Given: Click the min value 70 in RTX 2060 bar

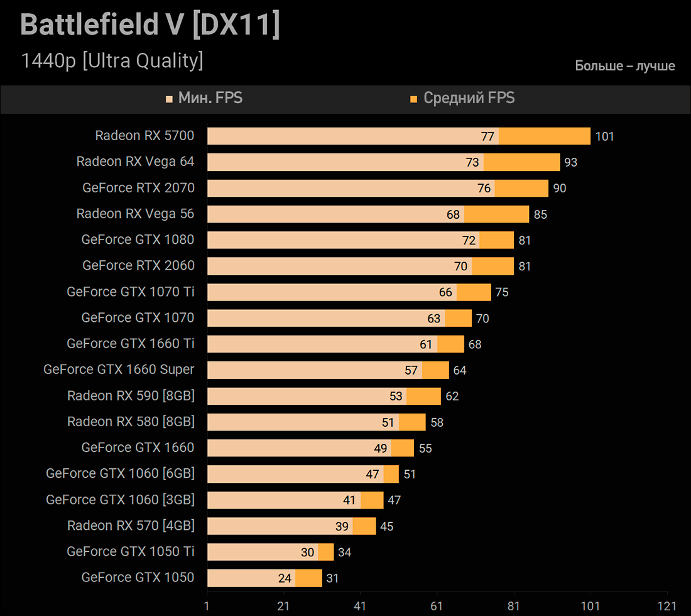Looking at the screenshot, I should [461, 267].
